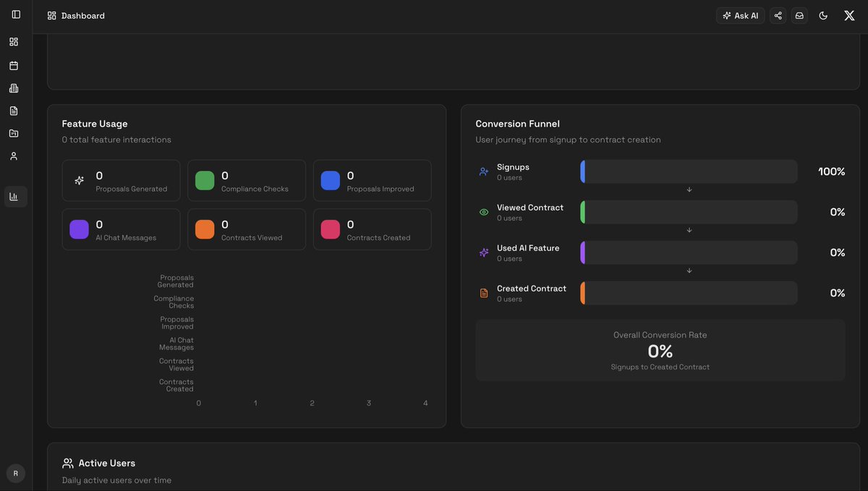Open the inbox icon in the top bar
868x491 pixels.
pyautogui.click(x=799, y=14)
